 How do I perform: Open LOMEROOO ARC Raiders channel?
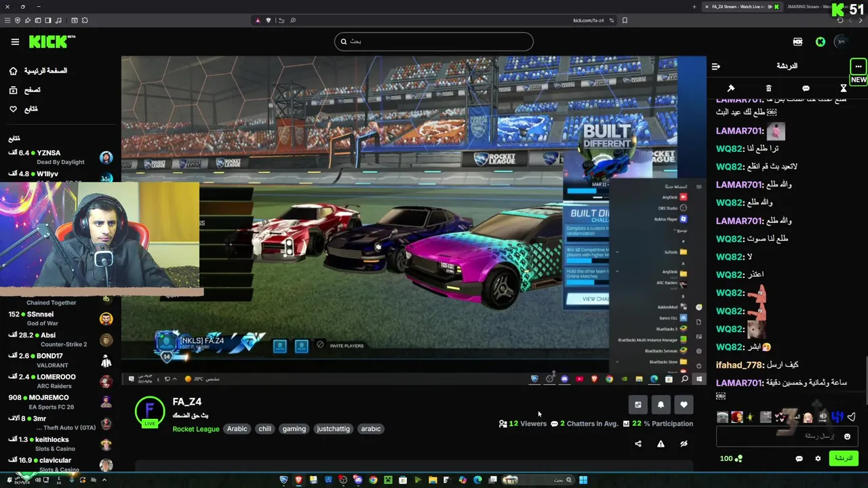point(60,382)
